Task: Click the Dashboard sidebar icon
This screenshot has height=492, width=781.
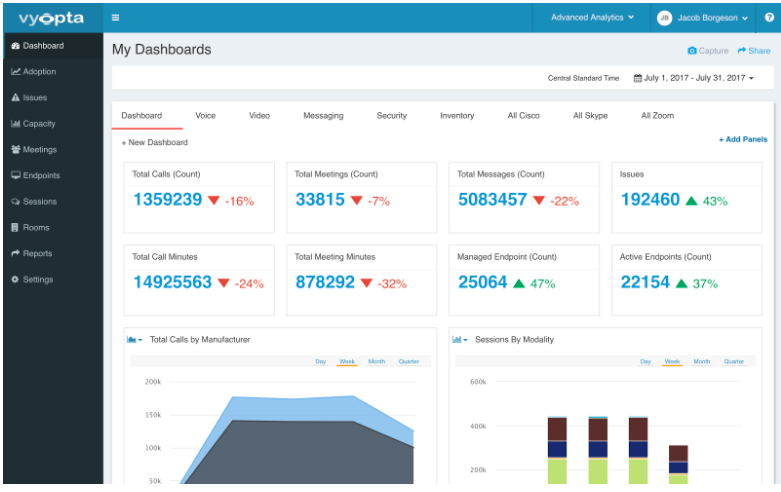Action: tap(15, 46)
